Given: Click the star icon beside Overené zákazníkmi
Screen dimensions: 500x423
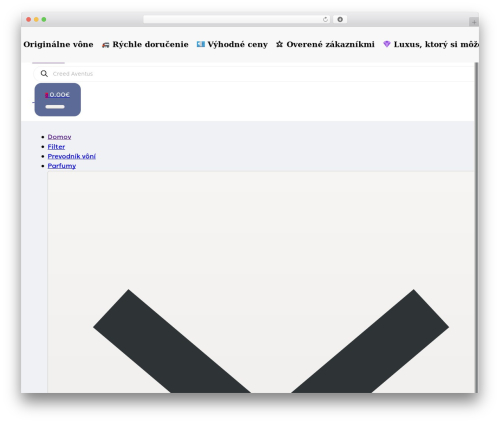Looking at the screenshot, I should click(x=279, y=44).
